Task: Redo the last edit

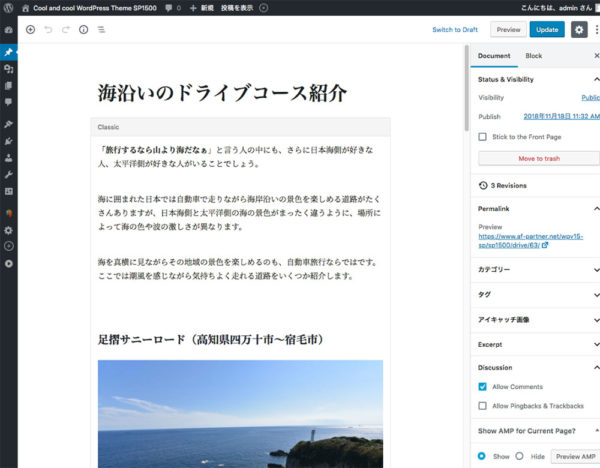Action: 66,29
